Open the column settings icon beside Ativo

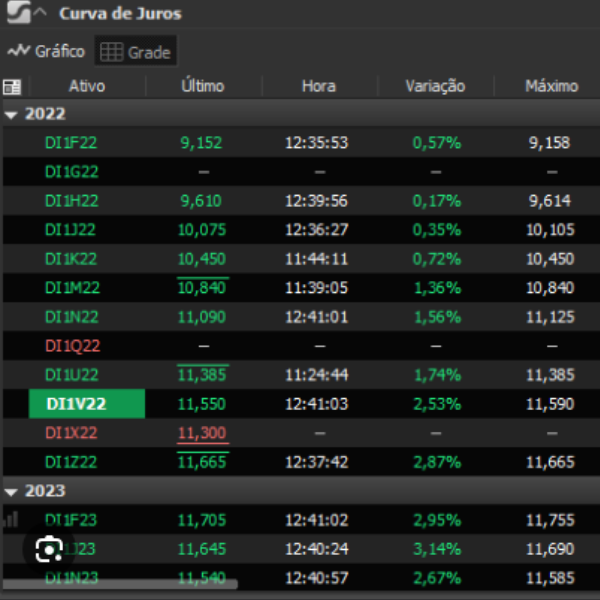point(12,87)
